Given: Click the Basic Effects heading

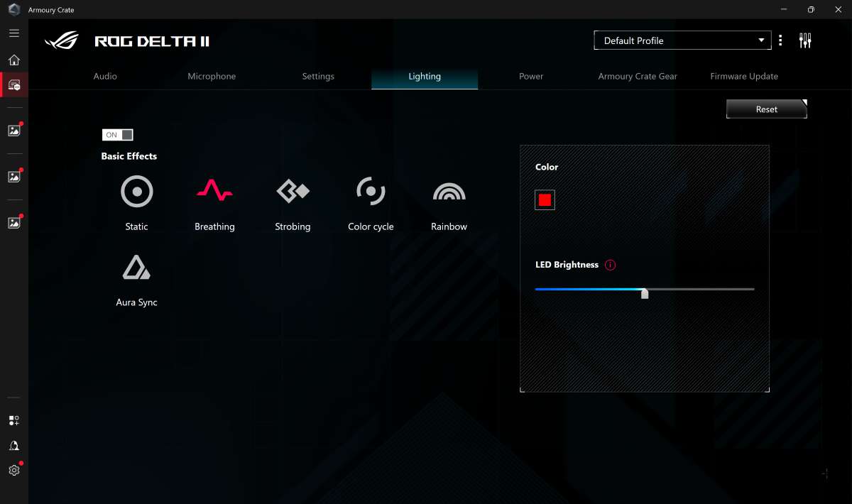Looking at the screenshot, I should pos(129,156).
